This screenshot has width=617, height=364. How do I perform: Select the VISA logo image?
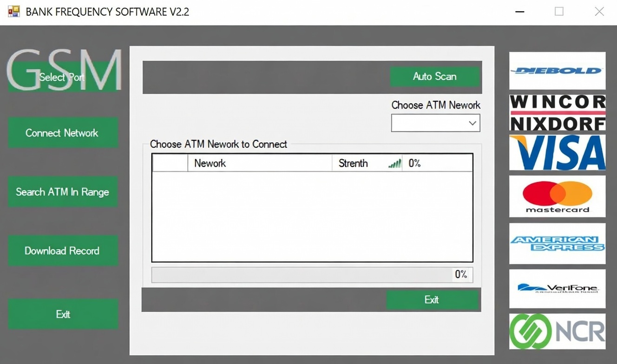click(x=557, y=153)
